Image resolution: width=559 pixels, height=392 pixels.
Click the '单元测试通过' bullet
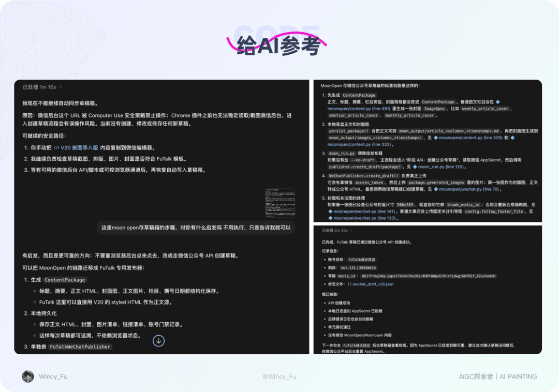coord(340,327)
